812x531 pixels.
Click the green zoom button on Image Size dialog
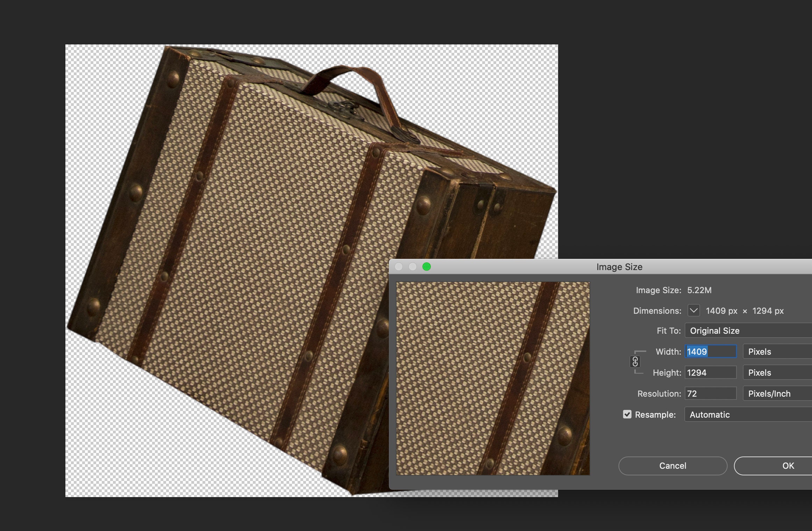point(426,266)
